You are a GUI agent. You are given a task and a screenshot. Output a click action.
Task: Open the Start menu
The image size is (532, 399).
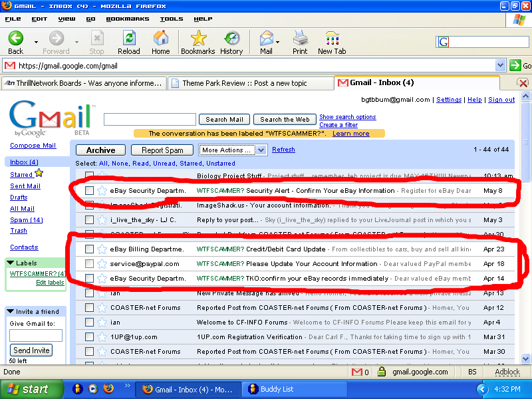[x=32, y=389]
